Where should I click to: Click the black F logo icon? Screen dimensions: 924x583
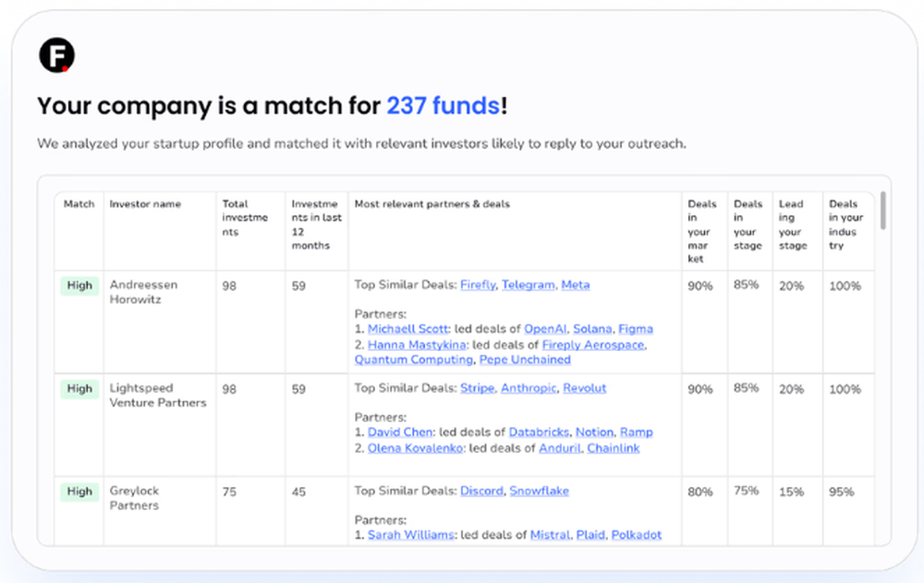tap(57, 55)
